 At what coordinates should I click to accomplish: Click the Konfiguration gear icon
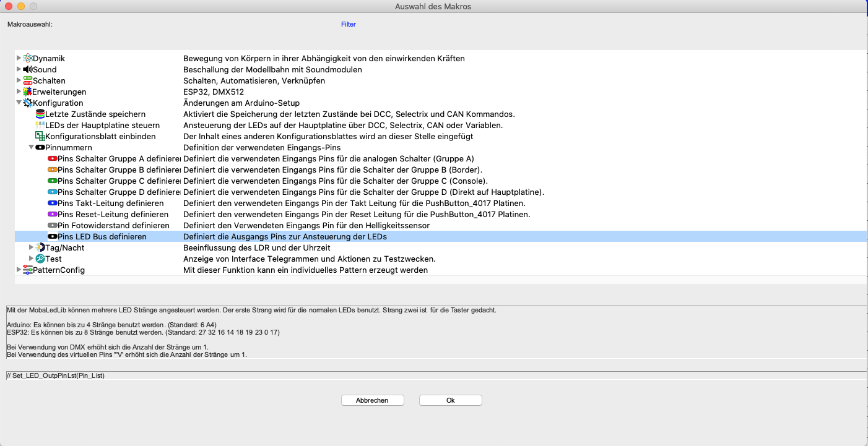tap(28, 103)
